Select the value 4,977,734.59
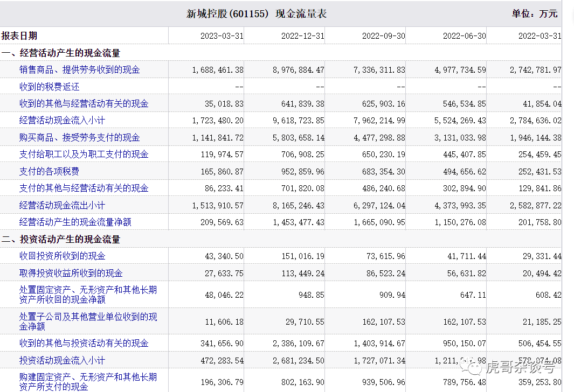The width and height of the screenshot is (574, 392). [x=460, y=70]
